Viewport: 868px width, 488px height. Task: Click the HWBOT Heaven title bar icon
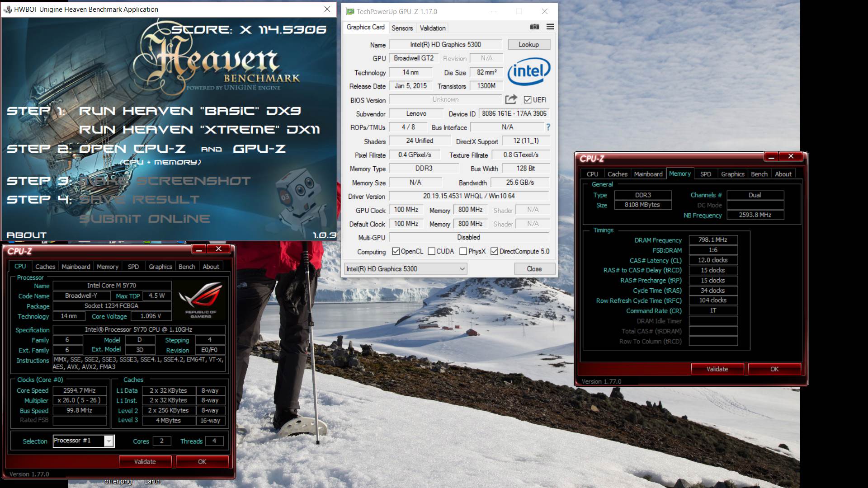click(x=7, y=9)
